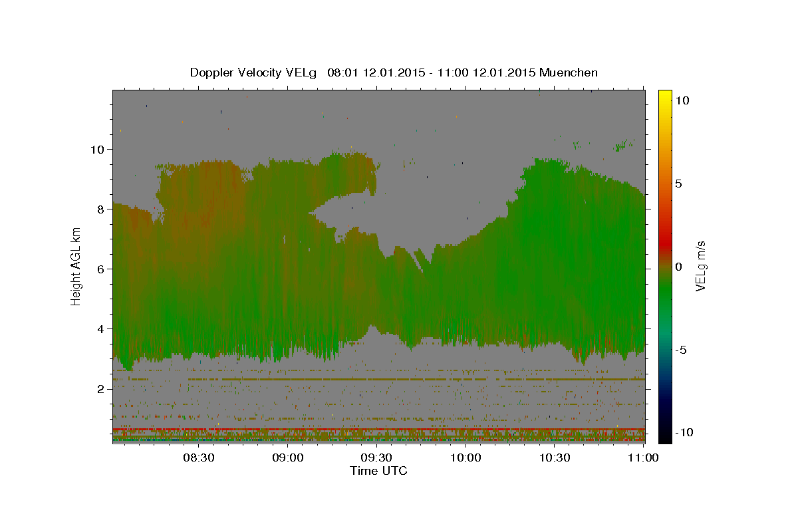Click the 09:00 time tick label
The height and width of the screenshot is (532, 798).
(287, 458)
